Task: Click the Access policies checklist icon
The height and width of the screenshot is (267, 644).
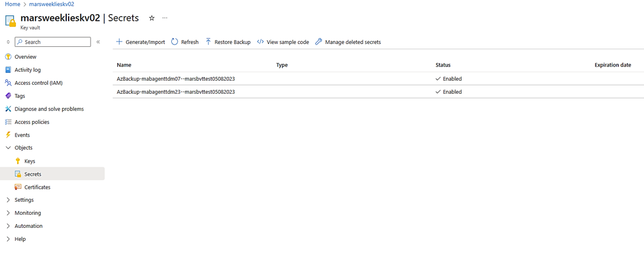Action: pyautogui.click(x=8, y=122)
